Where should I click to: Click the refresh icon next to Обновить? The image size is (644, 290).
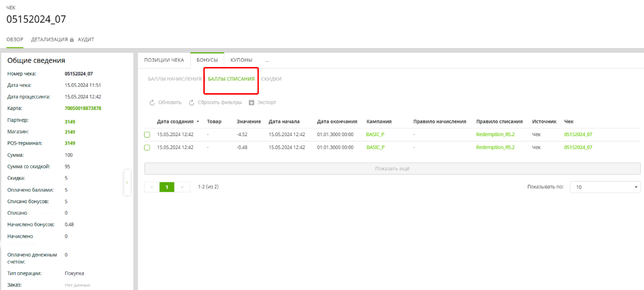(152, 103)
